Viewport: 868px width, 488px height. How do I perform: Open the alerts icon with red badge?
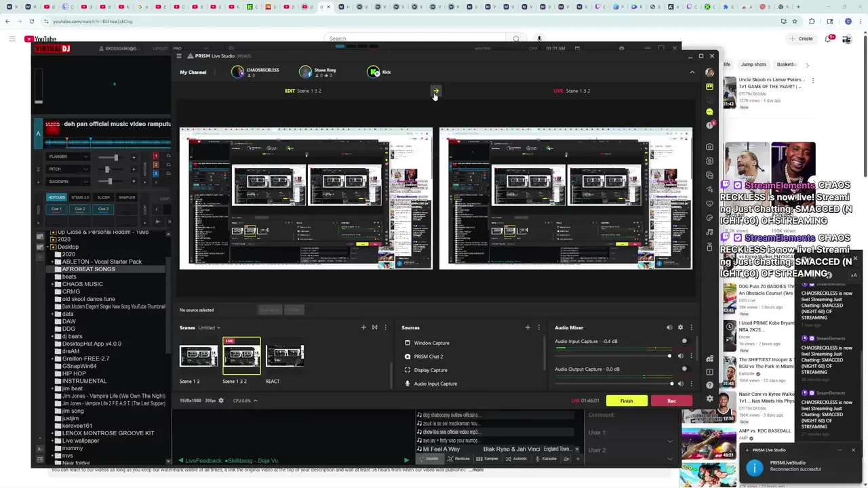(709, 125)
